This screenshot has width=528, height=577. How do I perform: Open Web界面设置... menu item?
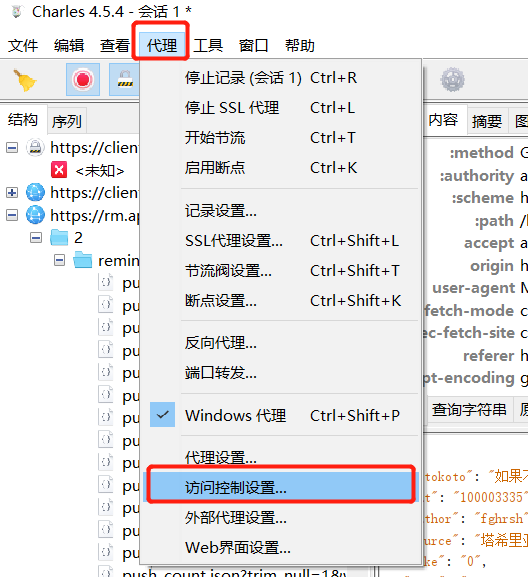(x=280, y=547)
